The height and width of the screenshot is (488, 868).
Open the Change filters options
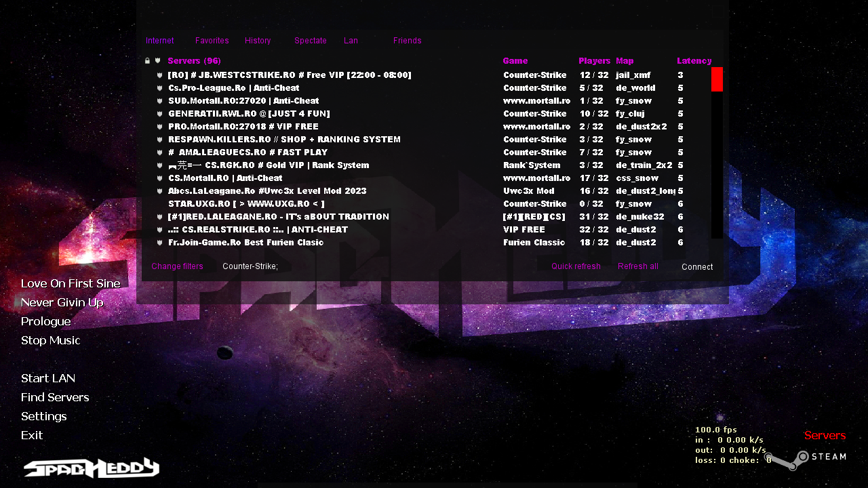[177, 266]
